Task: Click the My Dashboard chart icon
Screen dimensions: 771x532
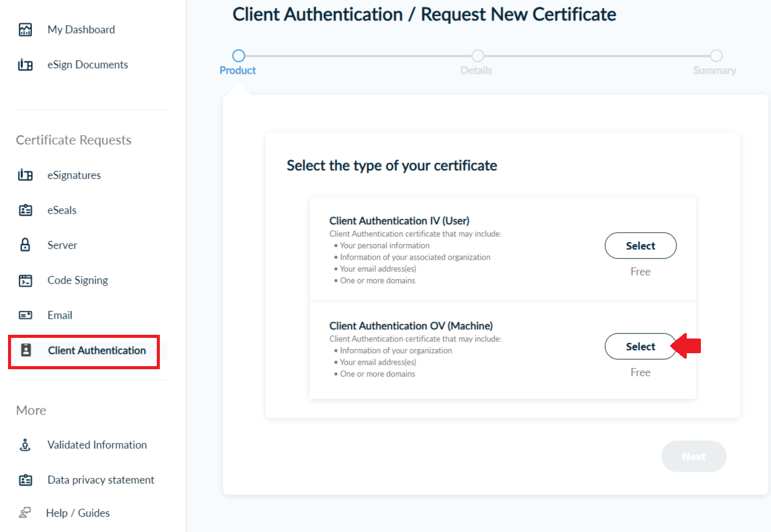Action: pos(25,29)
